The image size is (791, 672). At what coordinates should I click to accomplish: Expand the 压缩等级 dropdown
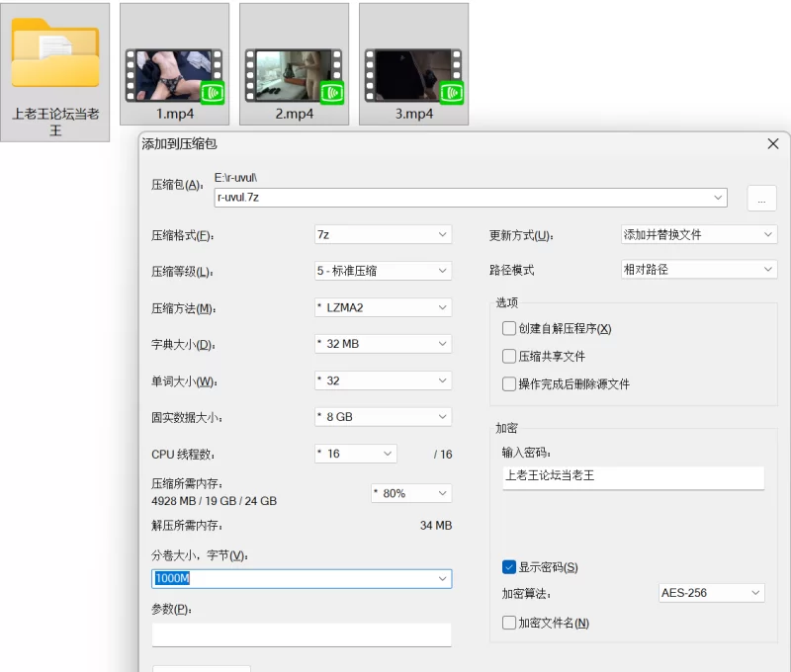[383, 271]
